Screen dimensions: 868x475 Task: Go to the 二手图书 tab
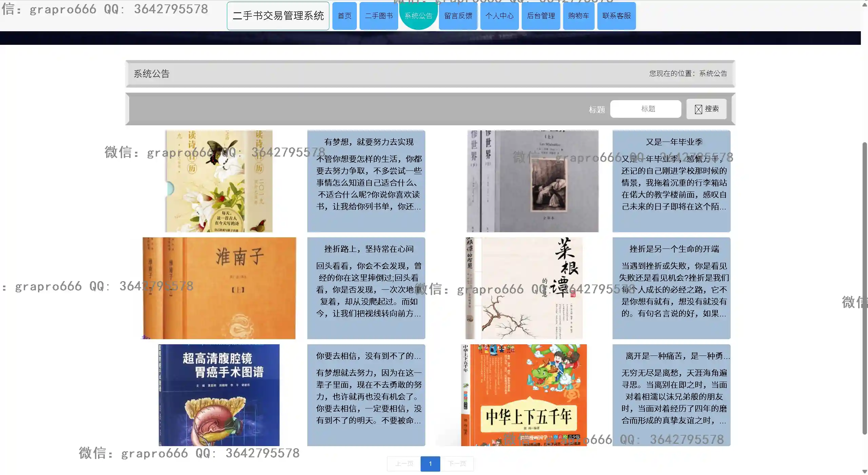click(379, 16)
